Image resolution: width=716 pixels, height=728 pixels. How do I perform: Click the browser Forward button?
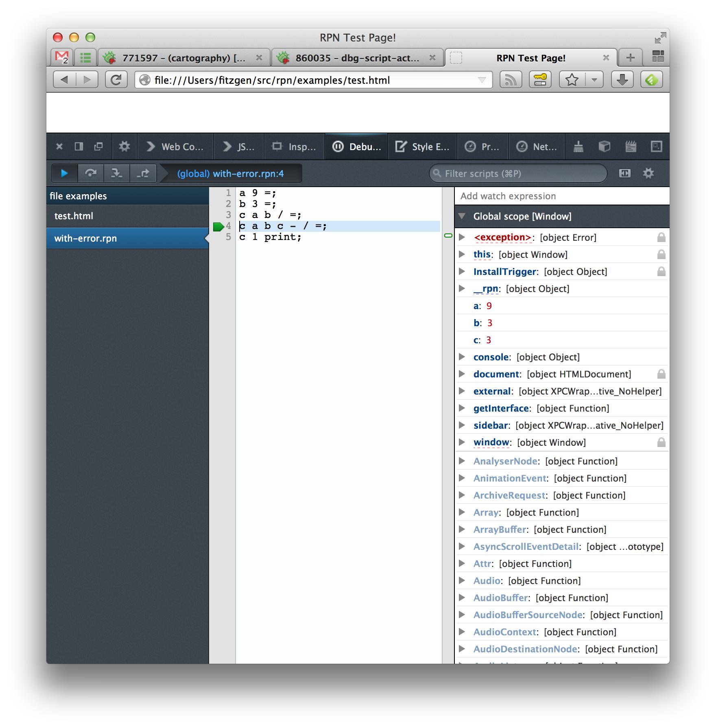(87, 80)
